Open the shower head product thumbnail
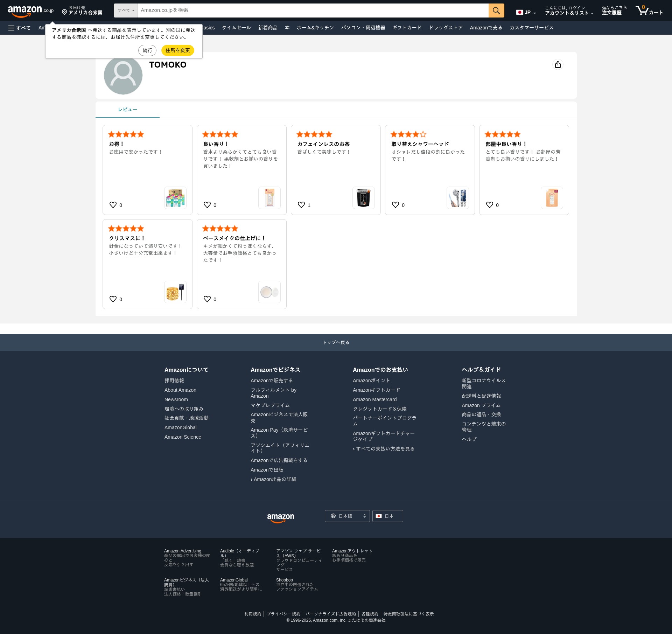This screenshot has width=672, height=634. pos(458,198)
